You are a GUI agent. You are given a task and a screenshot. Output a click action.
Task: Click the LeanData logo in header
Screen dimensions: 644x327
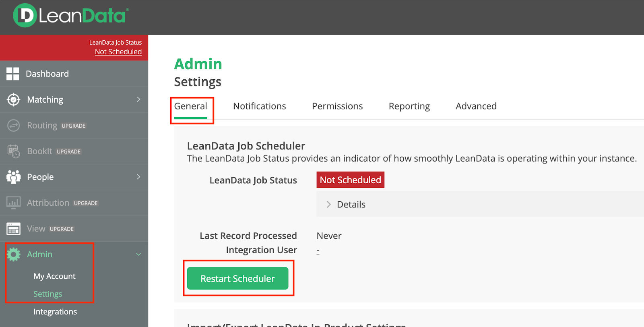tap(71, 16)
